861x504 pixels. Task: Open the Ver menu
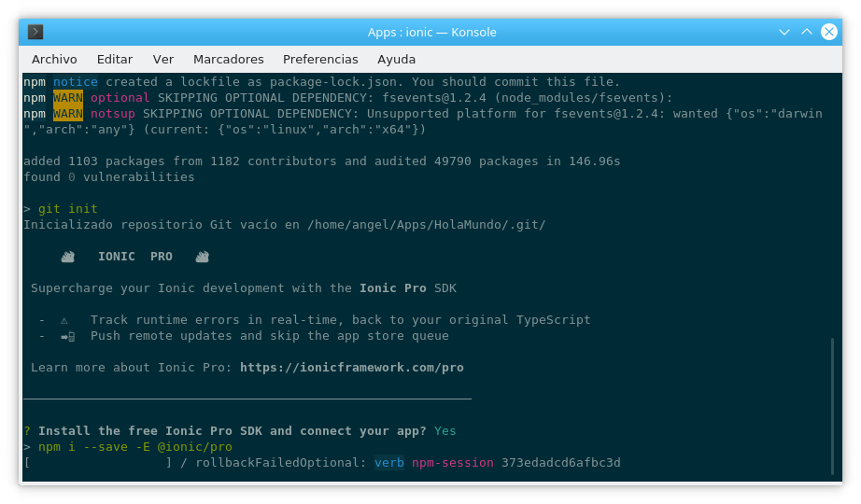(x=163, y=60)
